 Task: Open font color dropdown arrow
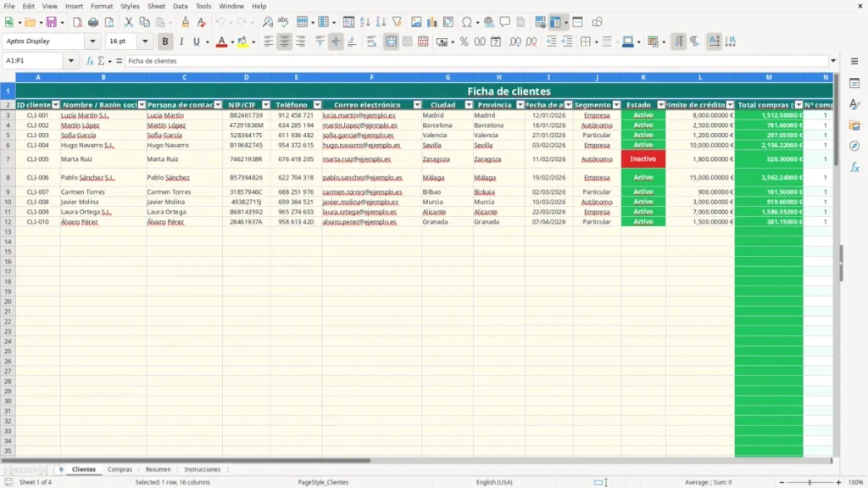(232, 42)
